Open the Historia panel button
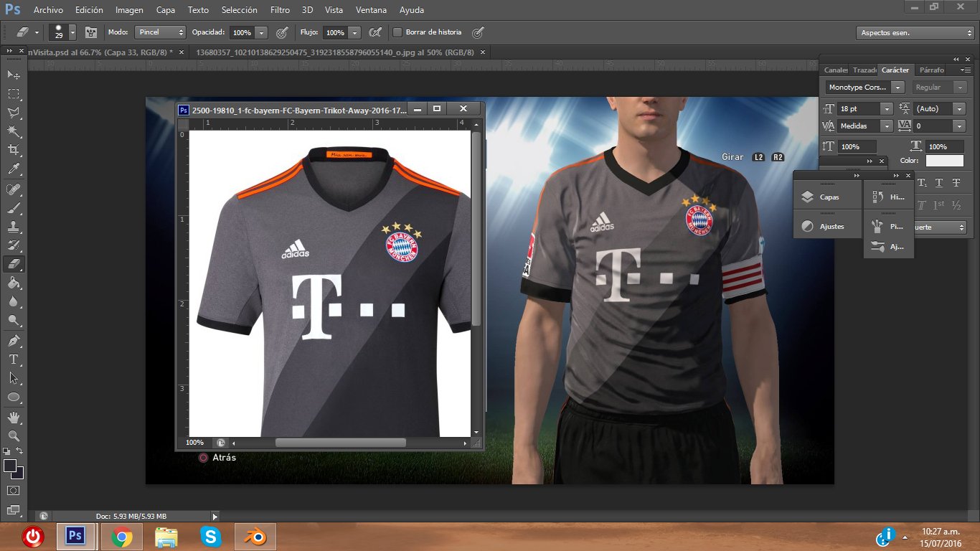Image resolution: width=980 pixels, height=551 pixels. tap(889, 197)
